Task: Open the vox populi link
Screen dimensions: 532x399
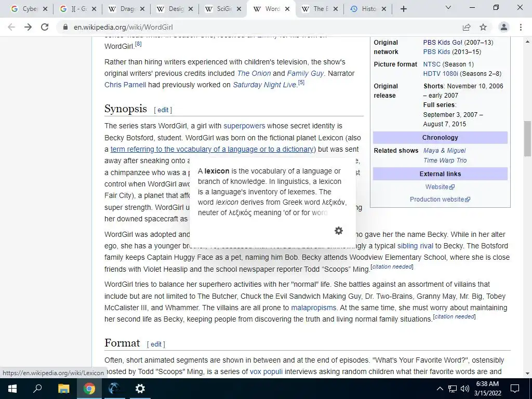Action: tap(266, 371)
